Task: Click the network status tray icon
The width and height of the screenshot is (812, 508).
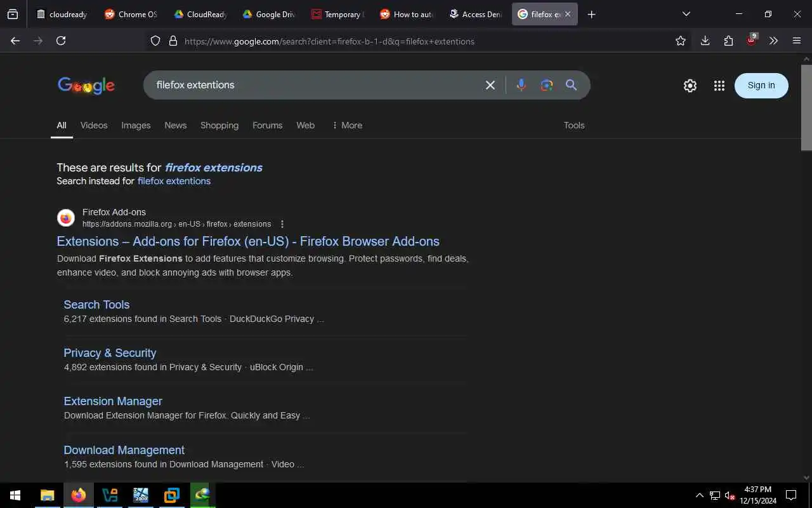Action: (715, 496)
